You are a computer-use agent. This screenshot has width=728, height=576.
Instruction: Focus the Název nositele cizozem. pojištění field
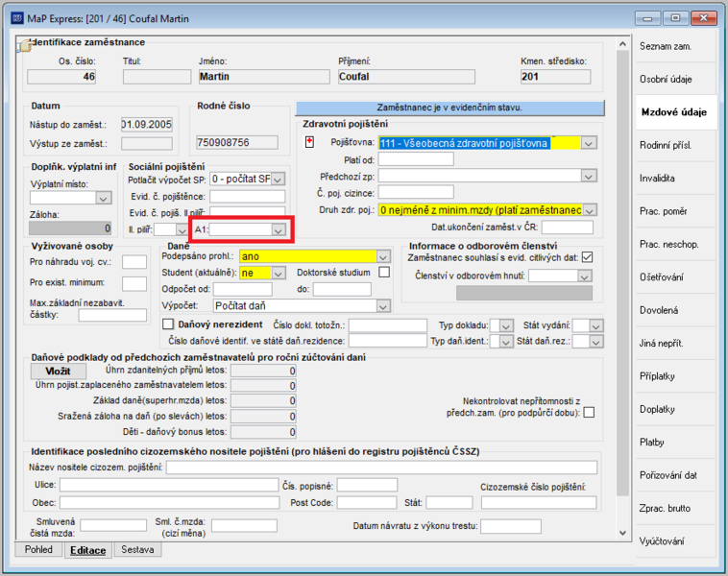(x=381, y=468)
